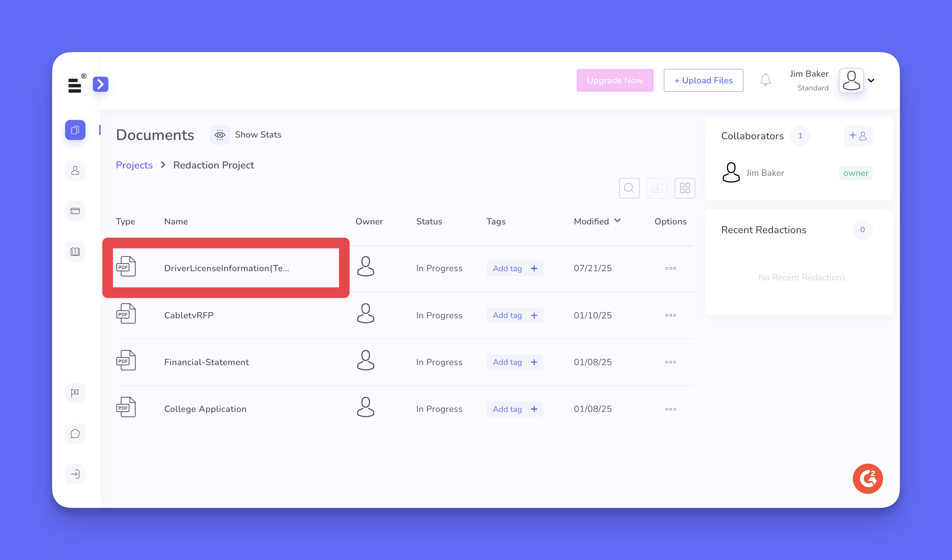Click the Upload Files button
This screenshot has height=560, width=952.
(703, 81)
